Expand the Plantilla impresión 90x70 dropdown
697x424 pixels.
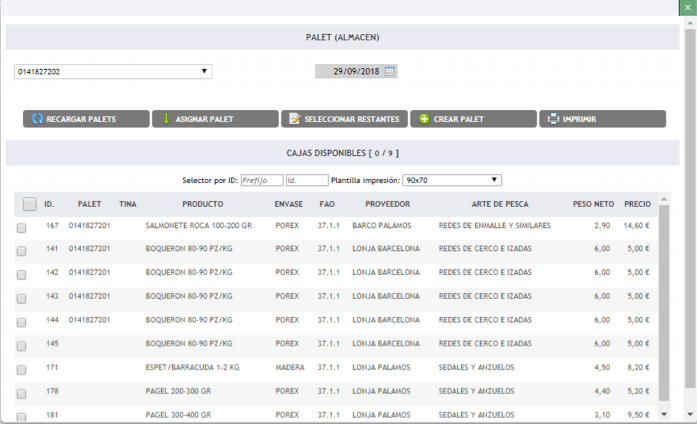[451, 180]
